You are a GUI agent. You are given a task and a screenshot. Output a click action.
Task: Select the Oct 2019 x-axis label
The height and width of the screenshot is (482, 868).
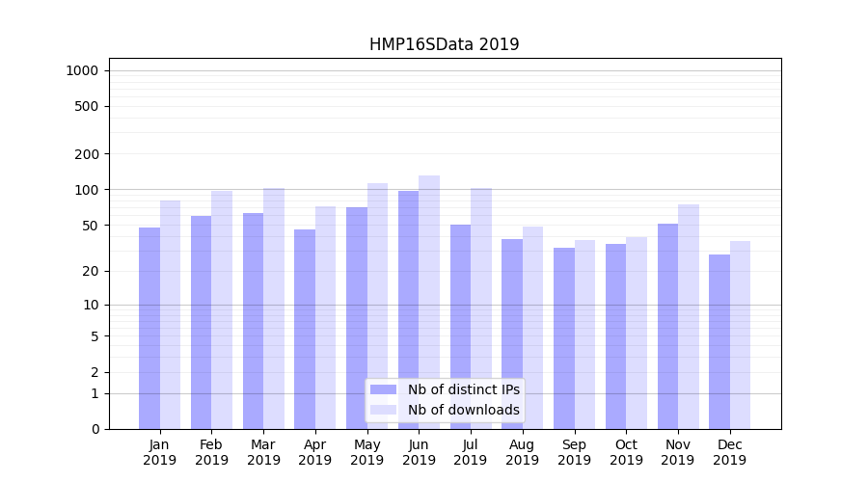pos(626,452)
